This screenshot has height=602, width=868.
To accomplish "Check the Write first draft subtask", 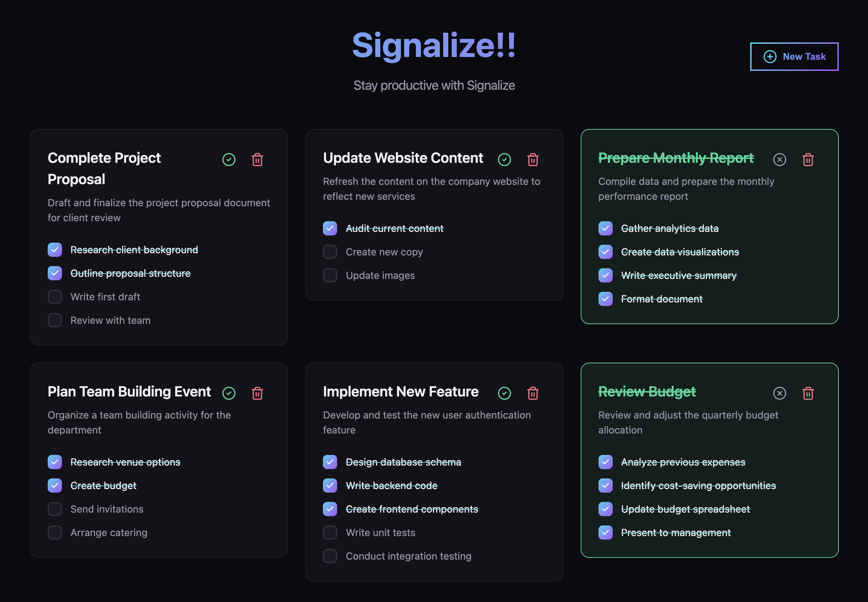I will tap(54, 297).
